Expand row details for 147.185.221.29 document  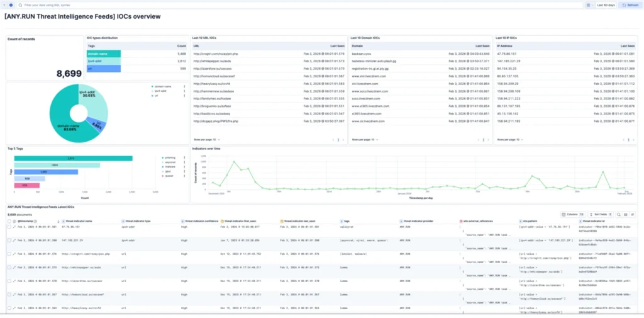[x=14, y=241]
